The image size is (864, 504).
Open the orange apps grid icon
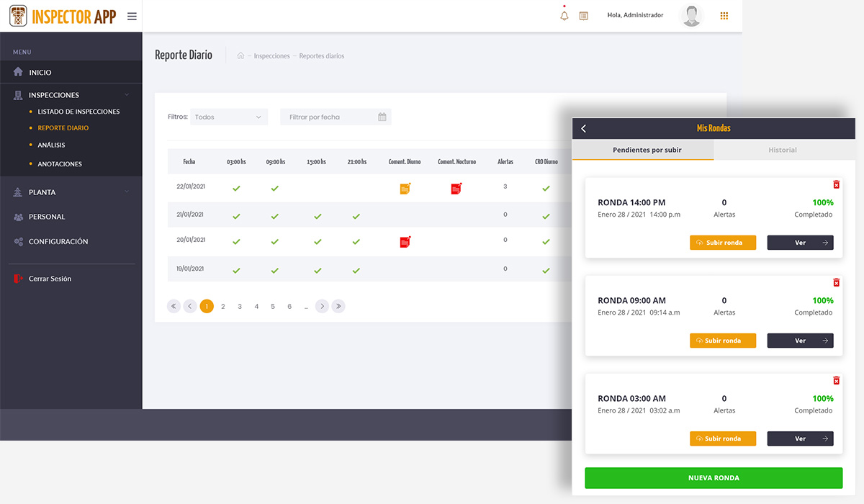(x=724, y=16)
